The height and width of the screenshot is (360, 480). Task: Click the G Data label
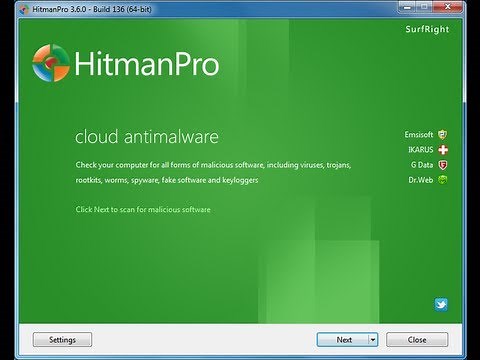point(422,165)
